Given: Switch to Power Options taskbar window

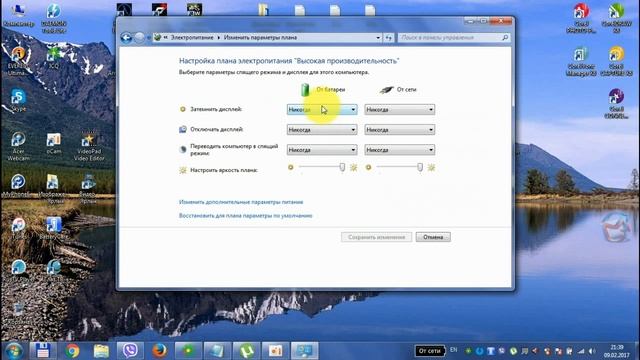Looking at the screenshot, I should (x=304, y=351).
